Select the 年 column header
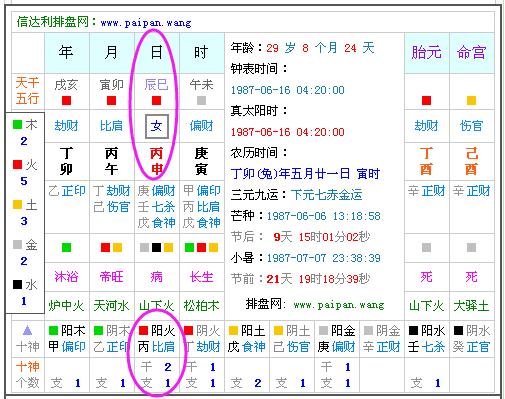505x399 pixels. [66, 52]
